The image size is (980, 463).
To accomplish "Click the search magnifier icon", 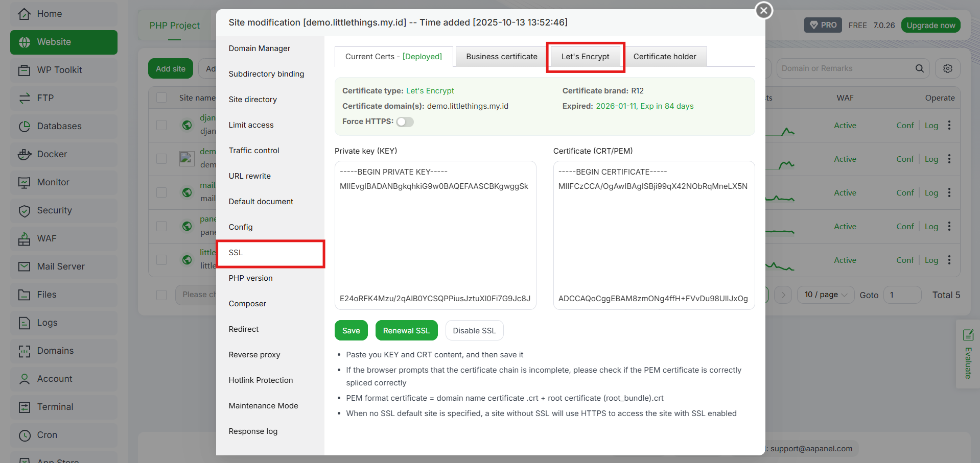I will tap(919, 68).
